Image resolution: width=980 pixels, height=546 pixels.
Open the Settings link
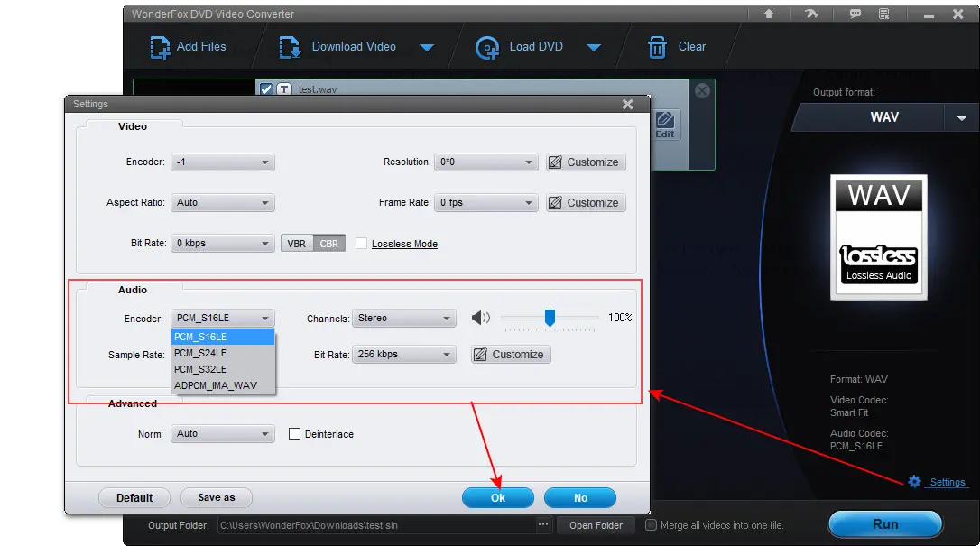click(x=948, y=482)
